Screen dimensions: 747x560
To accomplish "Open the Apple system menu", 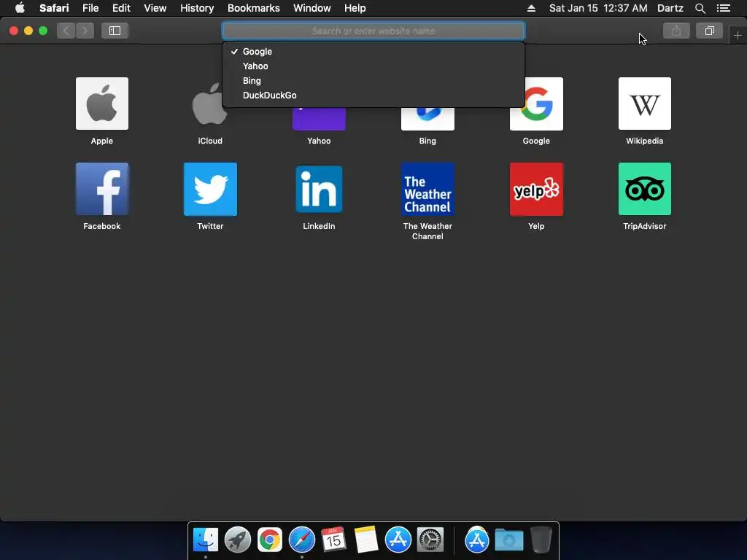I will click(20, 8).
